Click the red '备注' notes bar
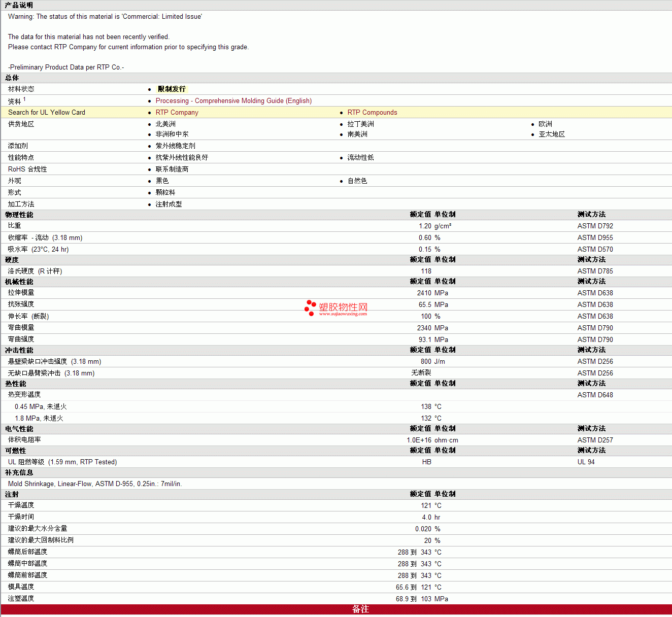 [336, 609]
